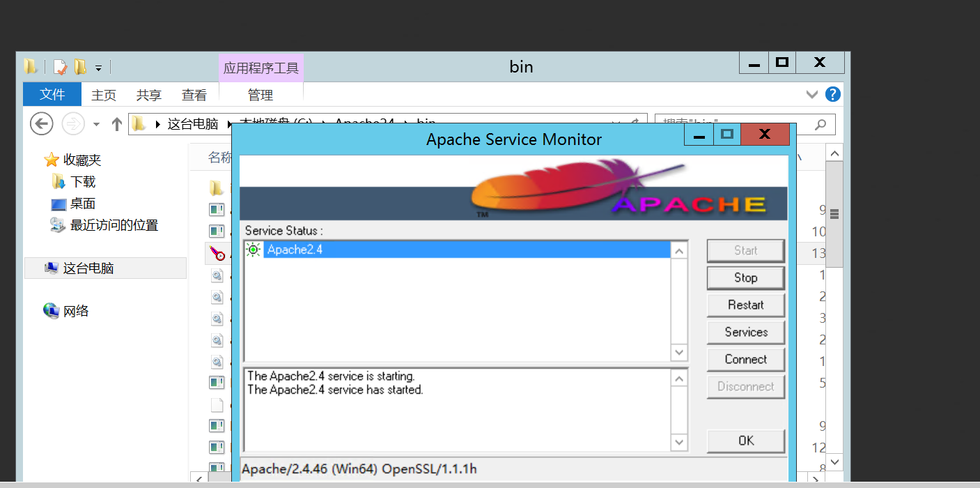Expand the Explorer ribbon with the chevron

point(812,94)
